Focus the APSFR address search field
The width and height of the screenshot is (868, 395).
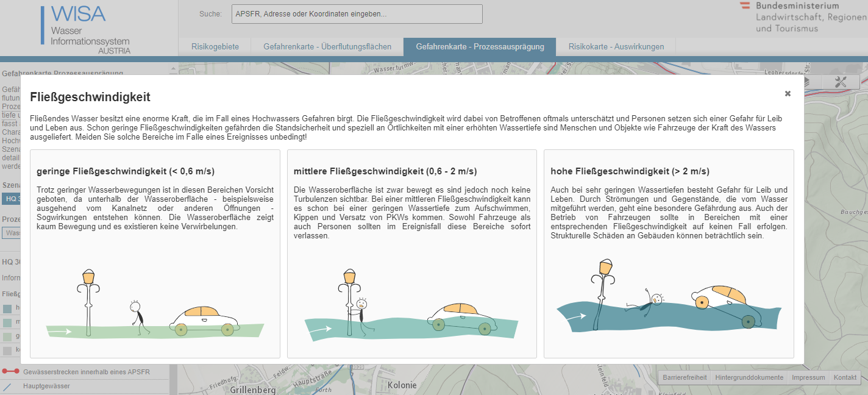click(357, 14)
